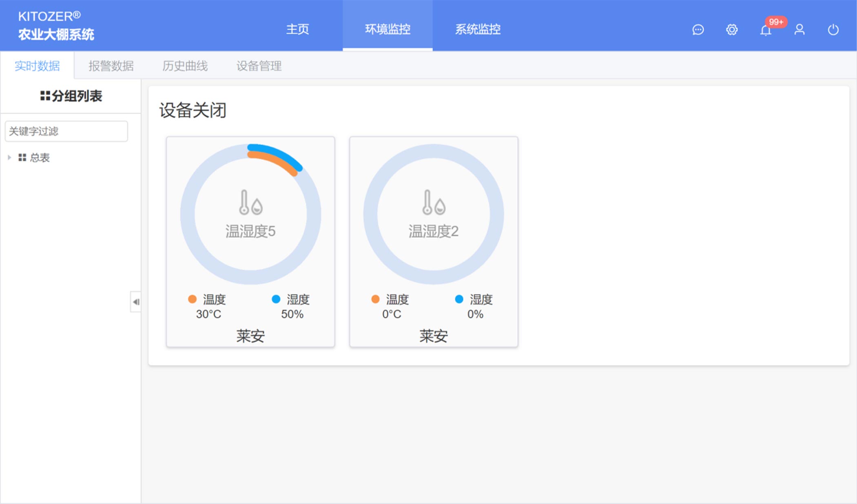Click the grid icon next to 总表
This screenshot has width=857, height=504.
(x=22, y=157)
